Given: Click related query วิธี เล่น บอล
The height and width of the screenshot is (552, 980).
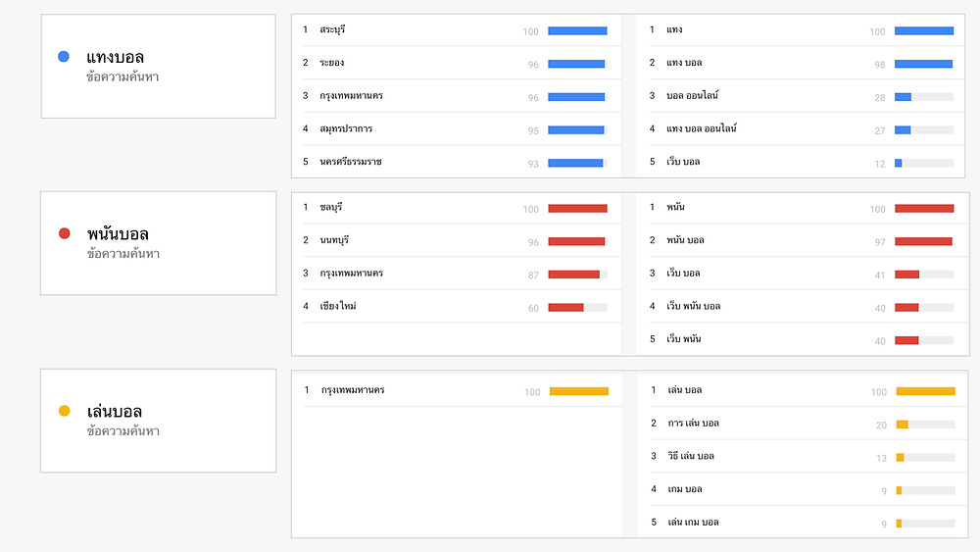Looking at the screenshot, I should 691,456.
